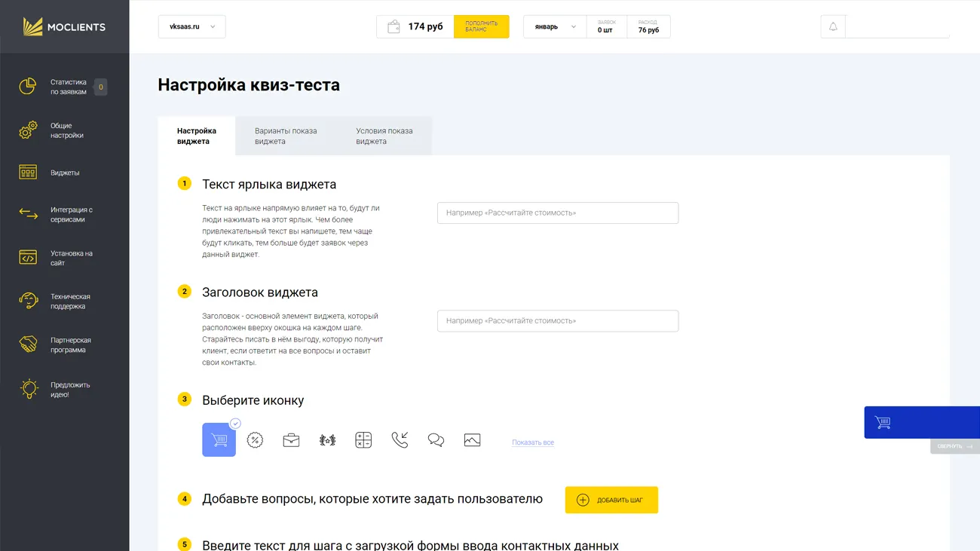The width and height of the screenshot is (980, 551).
Task: Focus the widget label text input
Action: click(557, 213)
